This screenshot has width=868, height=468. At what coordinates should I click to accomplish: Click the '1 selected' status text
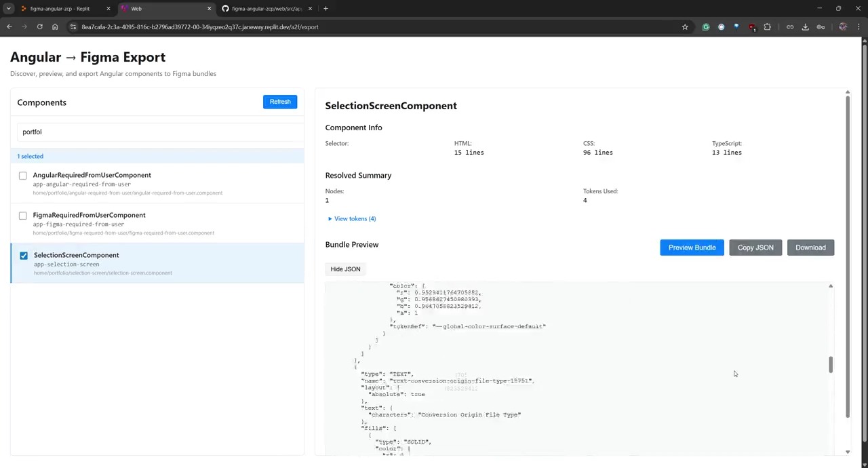(x=30, y=156)
